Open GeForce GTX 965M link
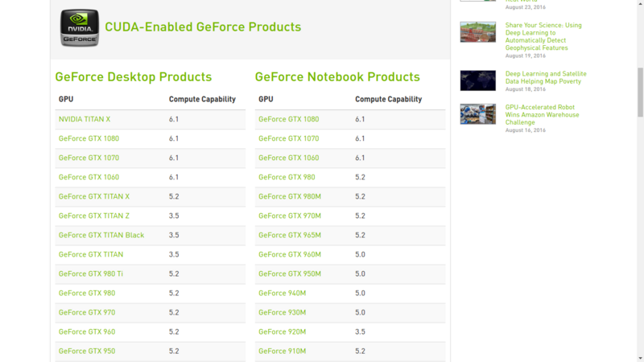 pyautogui.click(x=290, y=235)
